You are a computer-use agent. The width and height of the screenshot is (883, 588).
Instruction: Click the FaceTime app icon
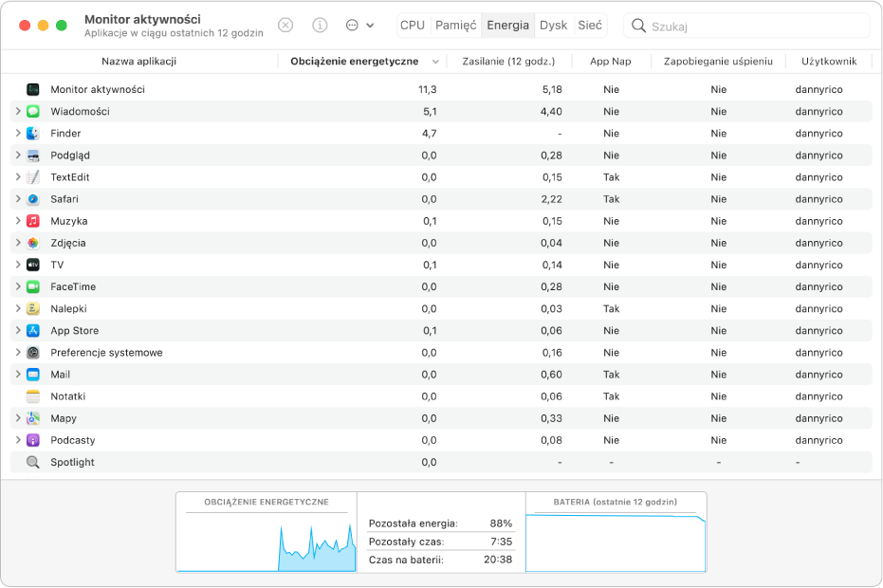[x=33, y=286]
